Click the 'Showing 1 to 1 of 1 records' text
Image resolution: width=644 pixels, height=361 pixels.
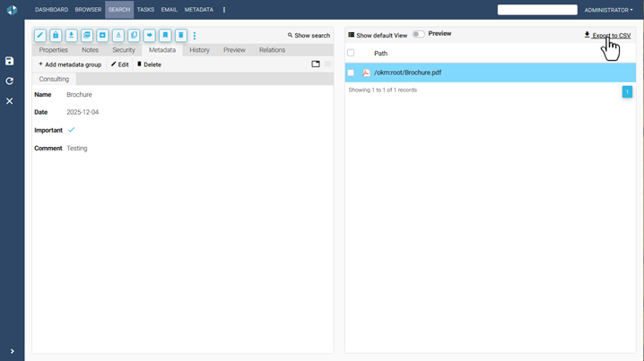[383, 90]
